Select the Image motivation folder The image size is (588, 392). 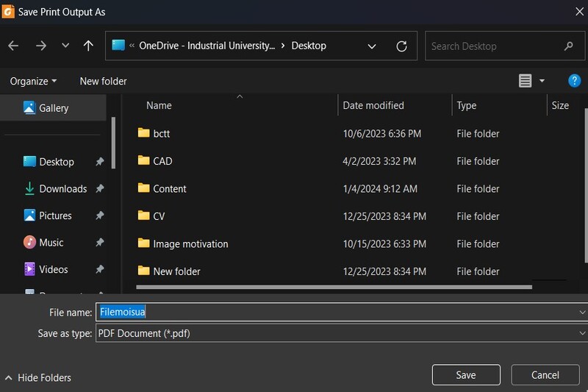190,243
